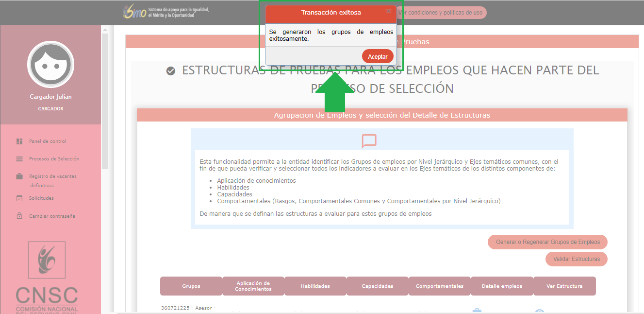Click the Procesos de Selección list icon

tap(19, 159)
